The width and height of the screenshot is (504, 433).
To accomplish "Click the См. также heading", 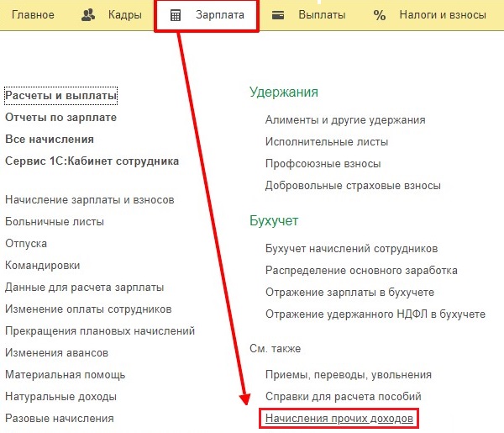I will coord(276,349).
